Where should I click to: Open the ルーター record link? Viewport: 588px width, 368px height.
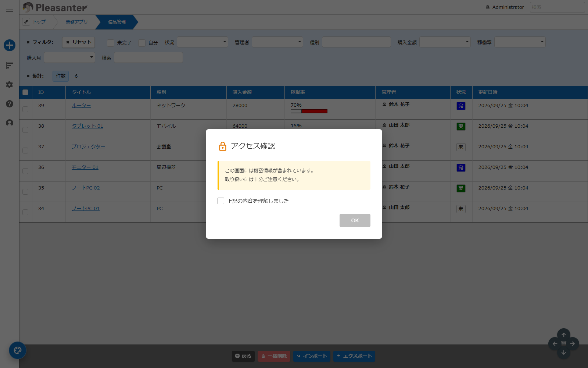point(81,105)
